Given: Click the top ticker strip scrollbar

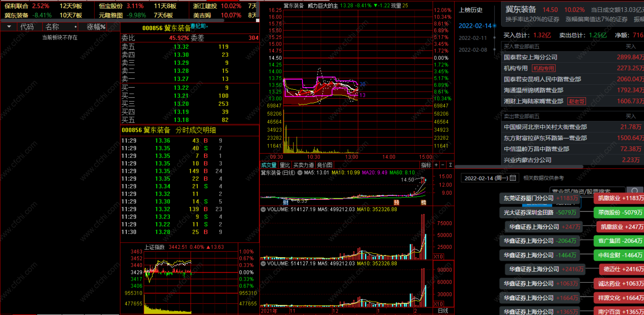Looking at the screenshot, I should (112, 21).
